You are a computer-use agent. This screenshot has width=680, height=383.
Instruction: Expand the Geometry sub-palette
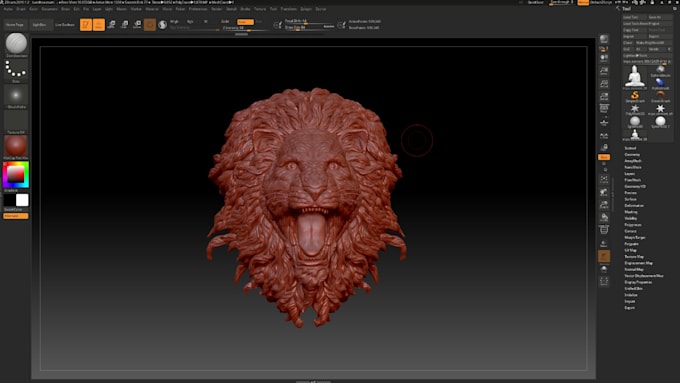[632, 154]
